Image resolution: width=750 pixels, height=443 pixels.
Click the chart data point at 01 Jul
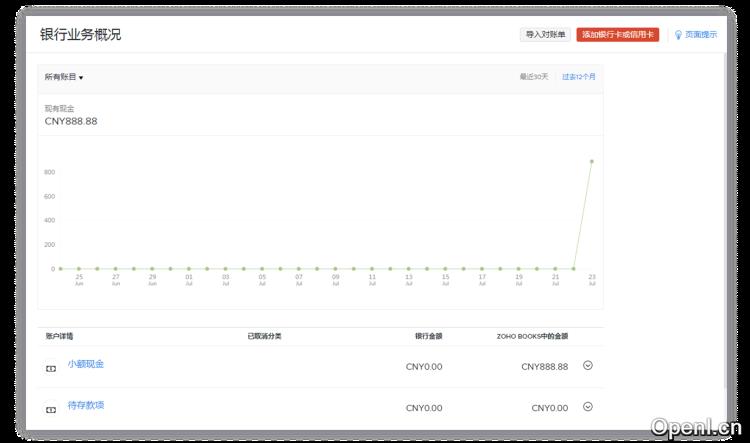click(188, 268)
